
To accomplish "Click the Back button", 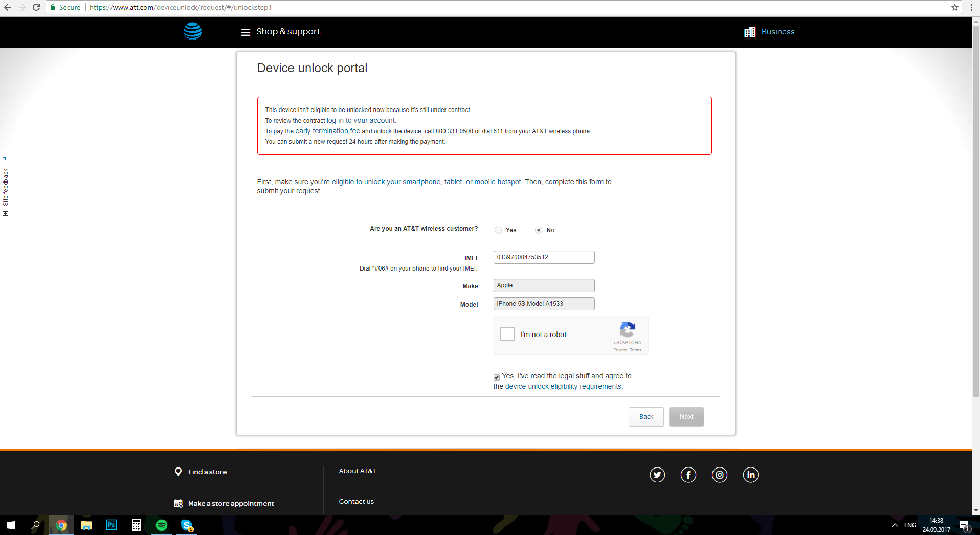I will (x=645, y=416).
